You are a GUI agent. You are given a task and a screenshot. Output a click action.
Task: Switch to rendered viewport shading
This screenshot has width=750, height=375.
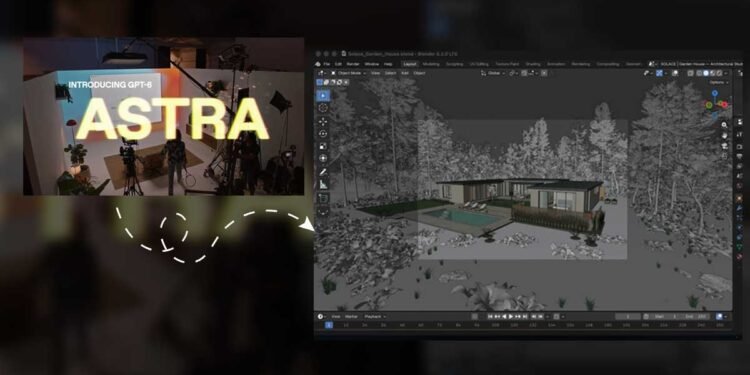click(x=719, y=73)
